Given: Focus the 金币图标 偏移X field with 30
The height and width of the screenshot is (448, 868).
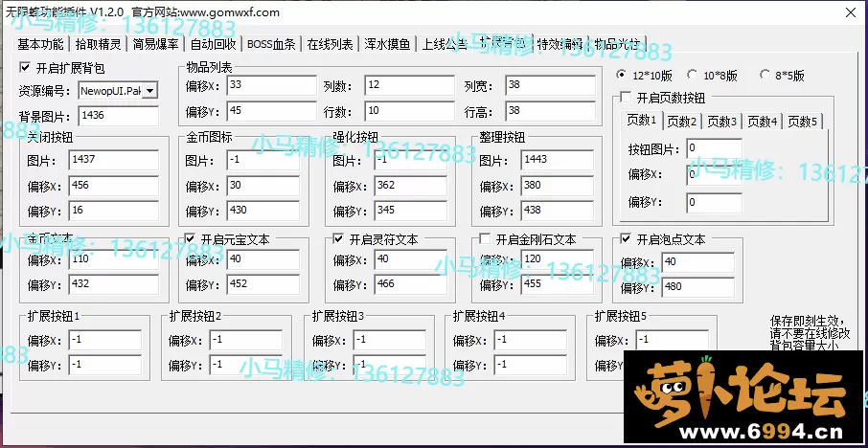Looking at the screenshot, I should (263, 186).
